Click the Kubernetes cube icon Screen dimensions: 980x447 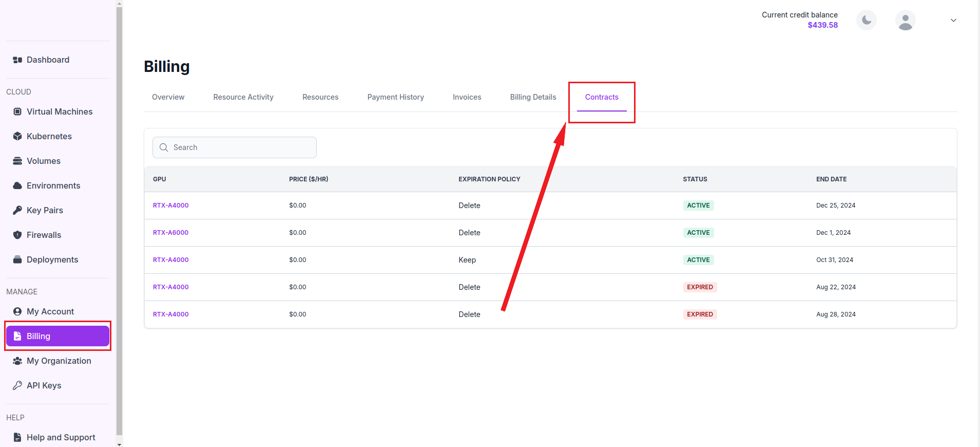(17, 137)
